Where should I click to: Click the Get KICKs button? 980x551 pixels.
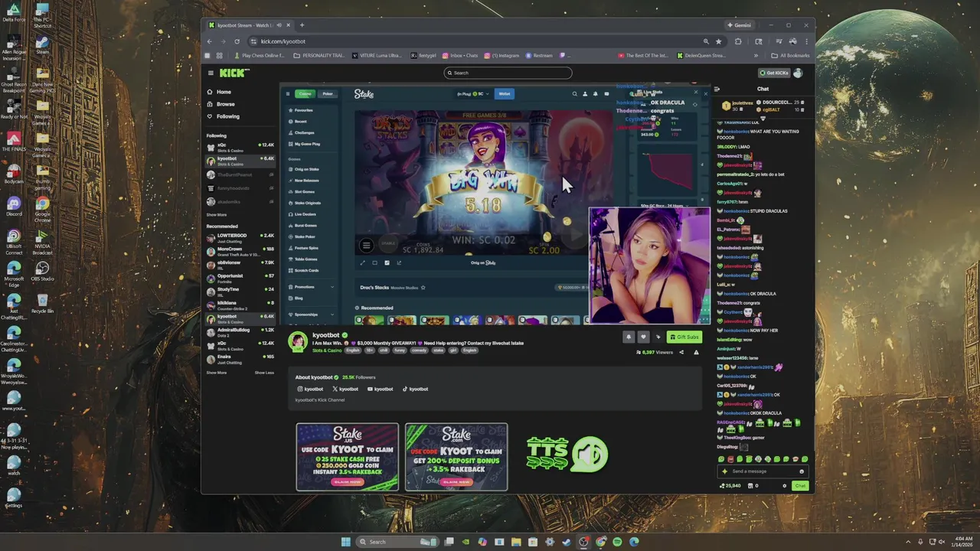pyautogui.click(x=774, y=73)
